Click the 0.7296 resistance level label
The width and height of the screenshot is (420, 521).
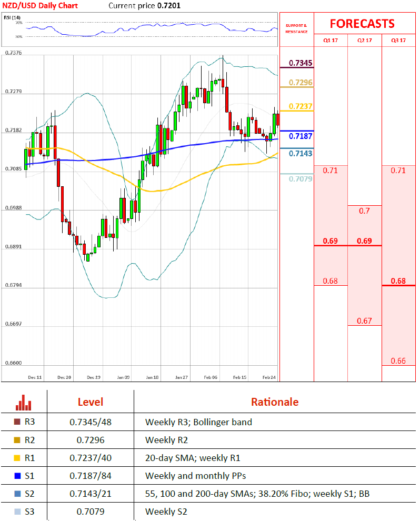click(x=301, y=83)
